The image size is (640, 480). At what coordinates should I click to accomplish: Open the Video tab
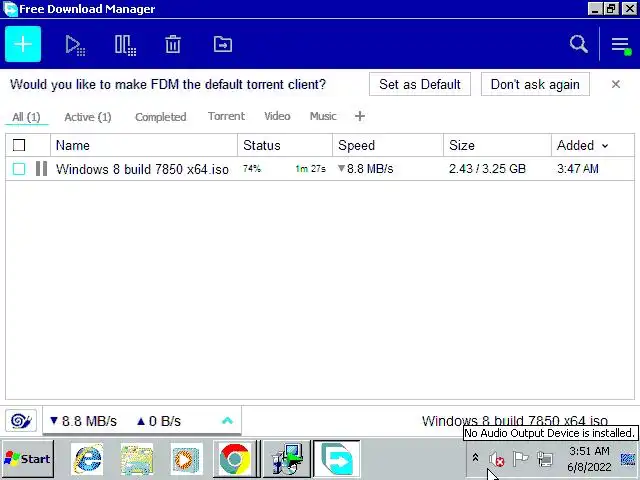277,116
